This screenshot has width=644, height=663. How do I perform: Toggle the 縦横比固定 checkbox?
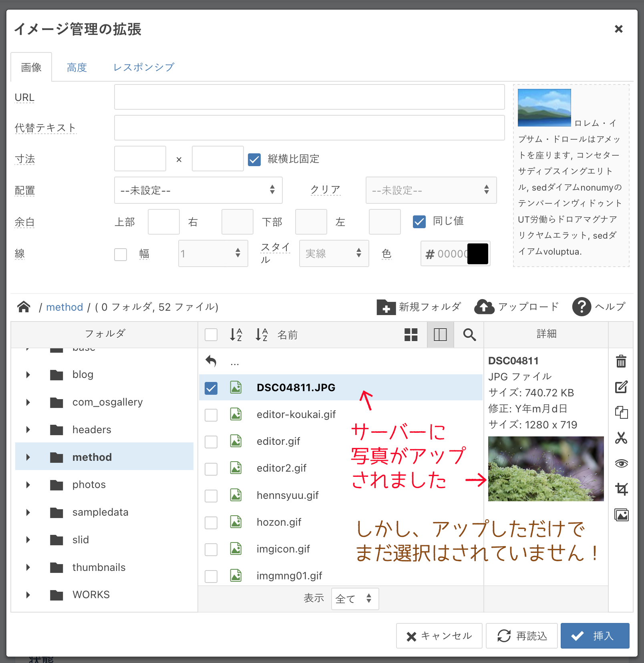(254, 159)
